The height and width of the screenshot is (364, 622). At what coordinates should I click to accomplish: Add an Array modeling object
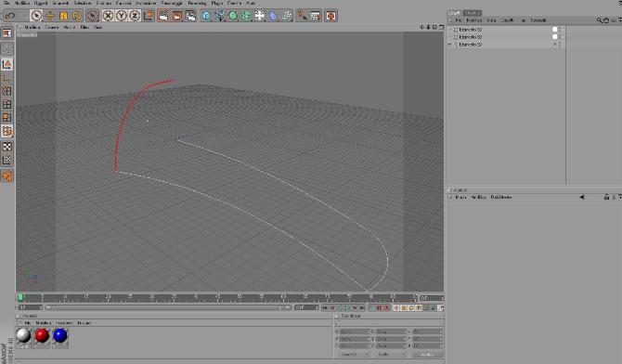click(x=247, y=16)
